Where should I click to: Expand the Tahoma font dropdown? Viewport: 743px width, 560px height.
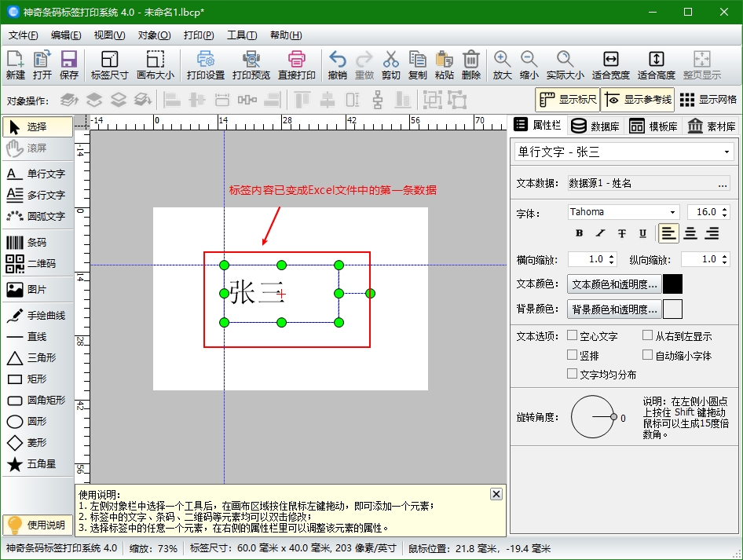pyautogui.click(x=673, y=212)
